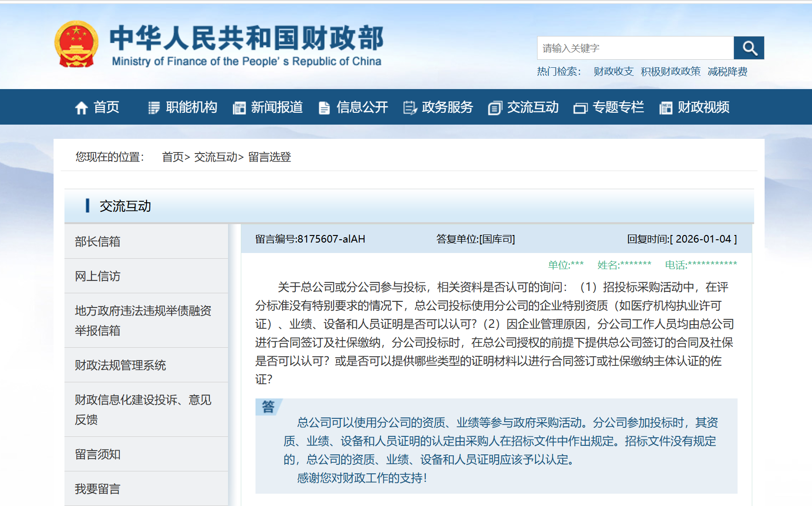The height and width of the screenshot is (506, 812).
Task: Open 信息公开 in the nav bar
Action: tap(362, 107)
